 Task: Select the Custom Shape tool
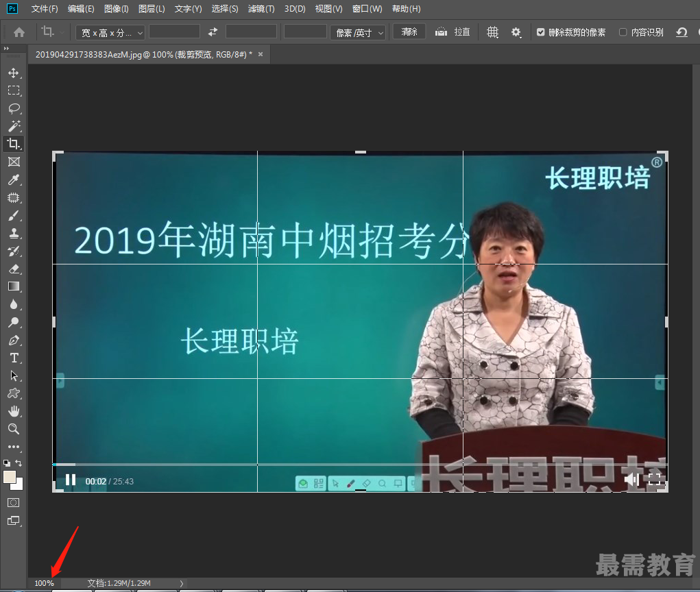tap(14, 393)
